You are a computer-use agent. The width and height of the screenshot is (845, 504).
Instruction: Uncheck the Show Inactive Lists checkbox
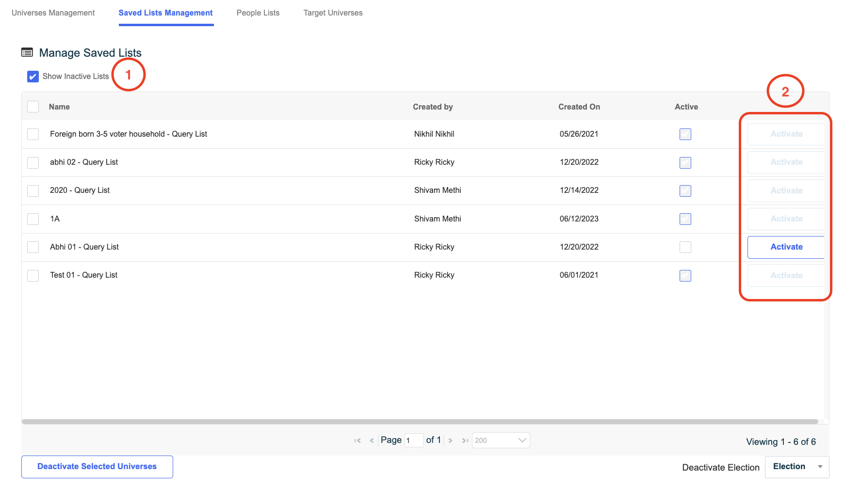click(x=33, y=77)
